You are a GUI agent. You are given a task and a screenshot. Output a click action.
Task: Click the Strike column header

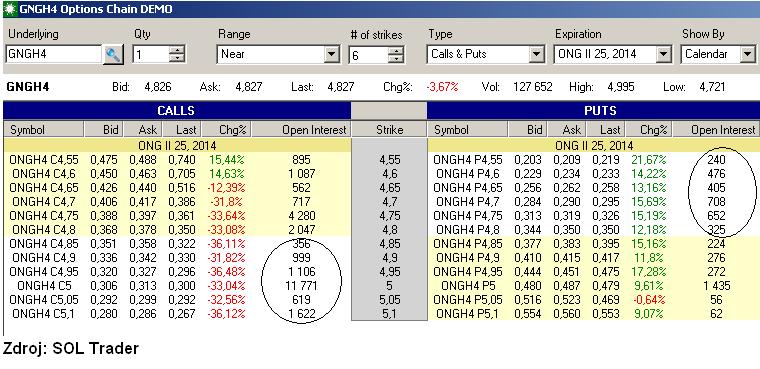coord(389,129)
